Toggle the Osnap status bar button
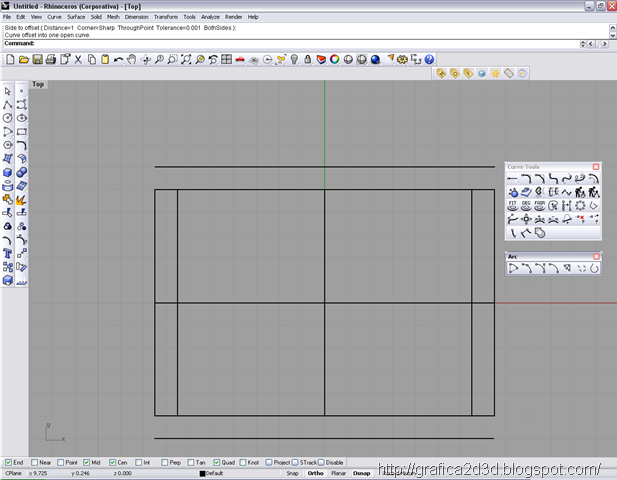Screen dimensions: 617x480 [364, 473]
